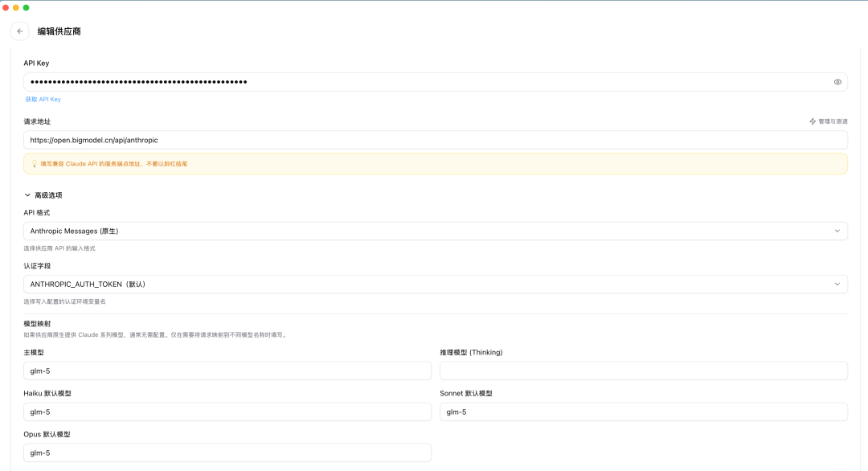This screenshot has height=471, width=868.
Task: Click the green macOS fullscreen button
Action: point(26,8)
